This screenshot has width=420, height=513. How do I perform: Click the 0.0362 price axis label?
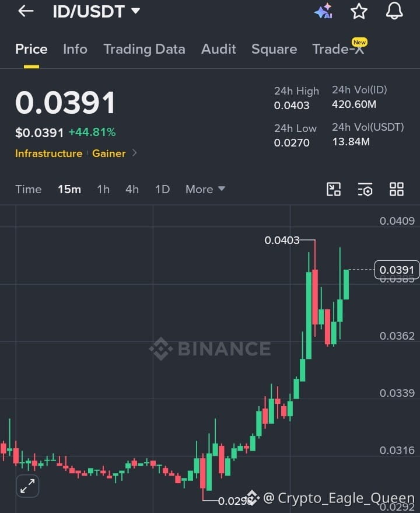397,336
